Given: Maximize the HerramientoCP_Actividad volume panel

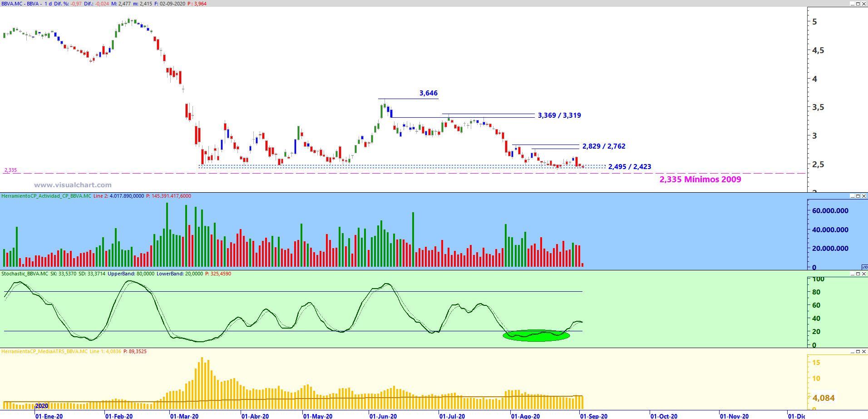Looking at the screenshot, I should click(x=858, y=196).
